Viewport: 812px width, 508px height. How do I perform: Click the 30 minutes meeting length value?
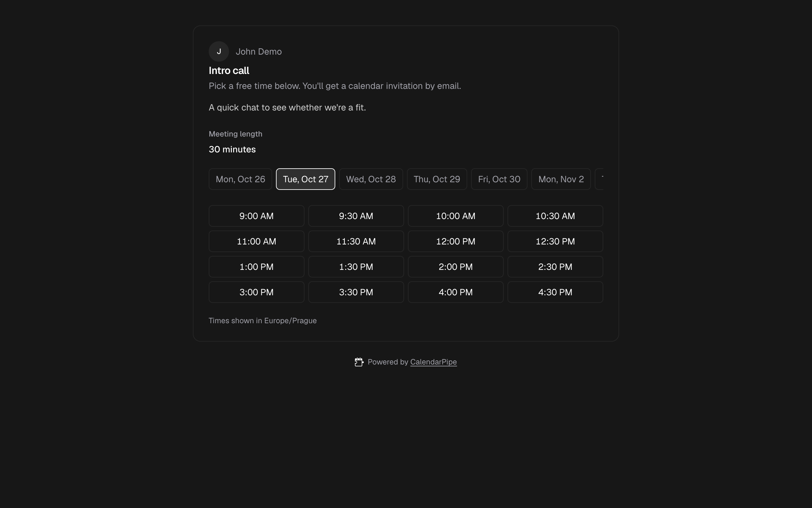(232, 149)
